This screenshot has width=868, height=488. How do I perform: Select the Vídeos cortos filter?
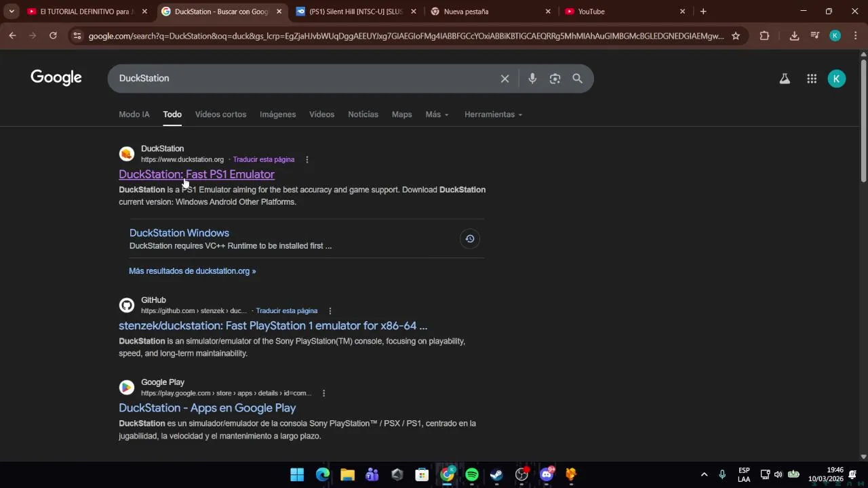(x=220, y=115)
